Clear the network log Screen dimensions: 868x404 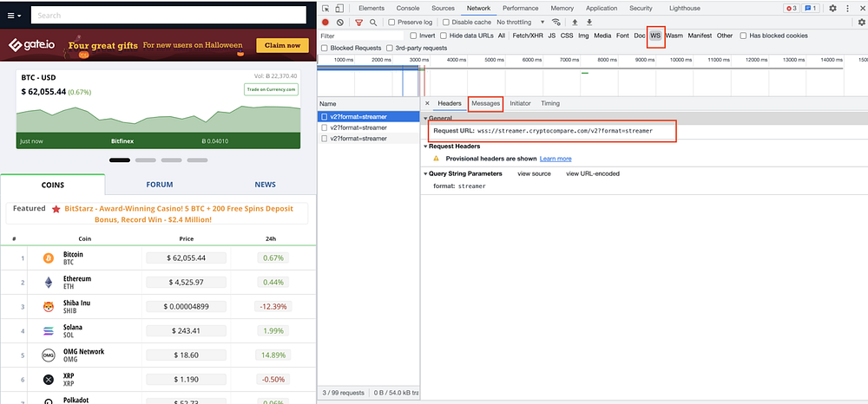pyautogui.click(x=340, y=22)
